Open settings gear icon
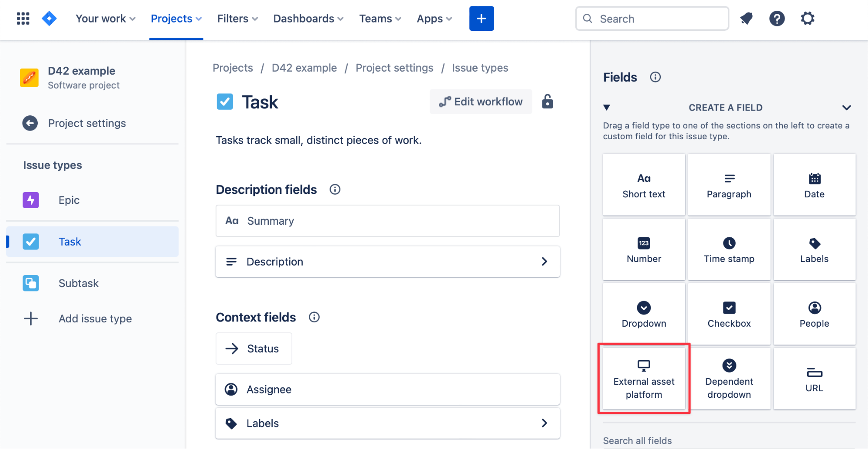 tap(807, 19)
